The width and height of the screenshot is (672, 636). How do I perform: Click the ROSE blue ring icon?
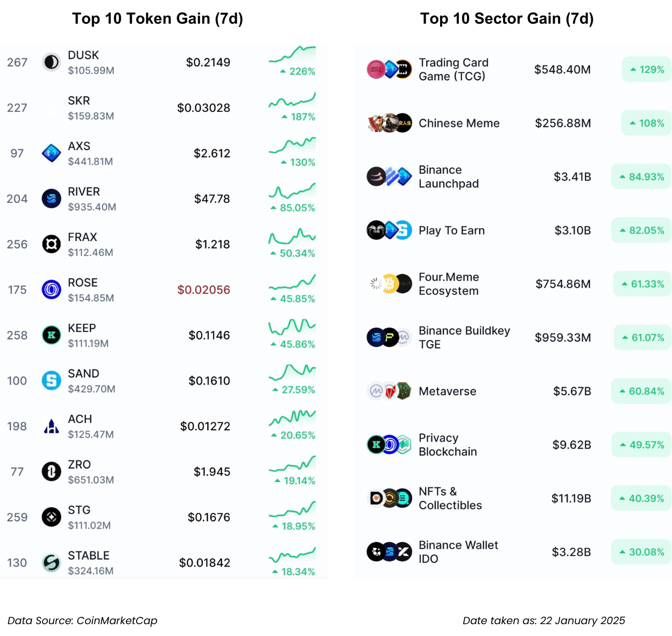(51, 289)
